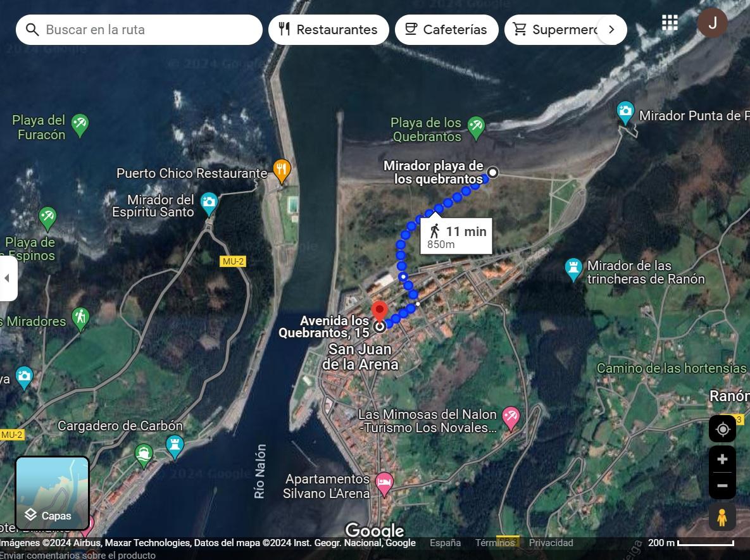
Task: Click the 'San Juan de la Arena' label
Action: (359, 357)
